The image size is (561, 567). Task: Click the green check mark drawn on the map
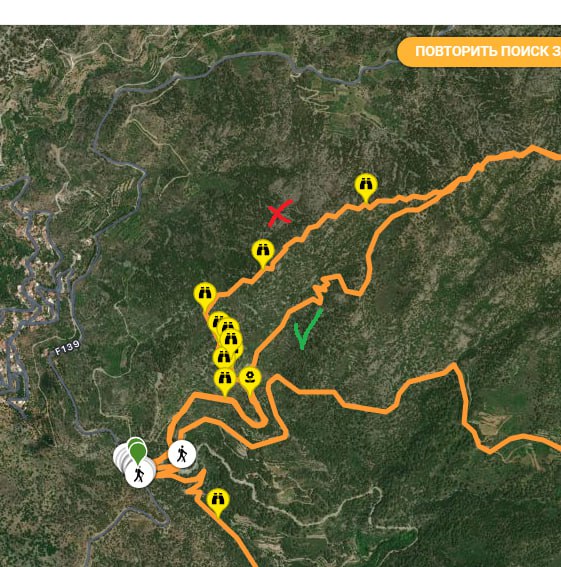(308, 329)
